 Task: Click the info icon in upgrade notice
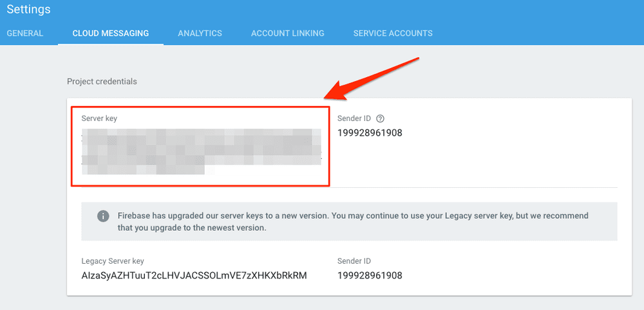pos(103,216)
